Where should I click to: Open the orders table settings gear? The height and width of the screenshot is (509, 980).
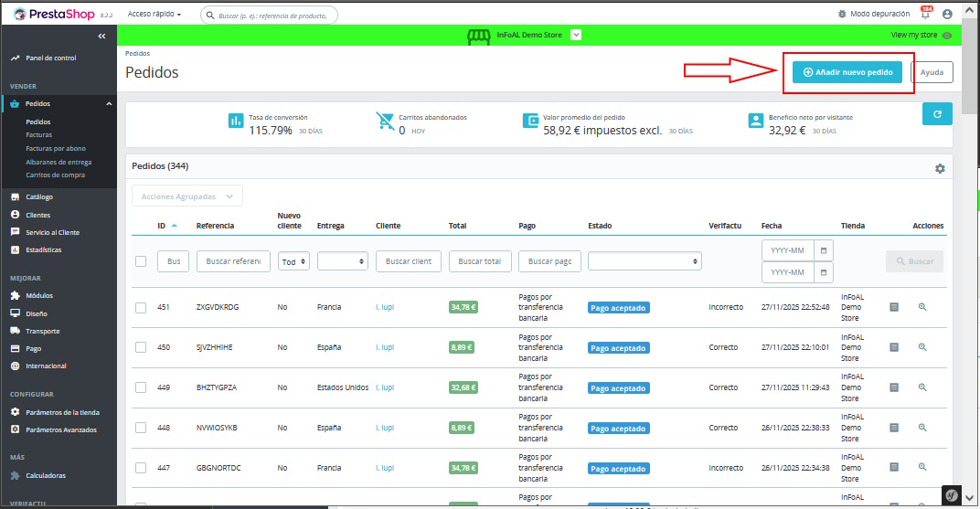click(939, 169)
